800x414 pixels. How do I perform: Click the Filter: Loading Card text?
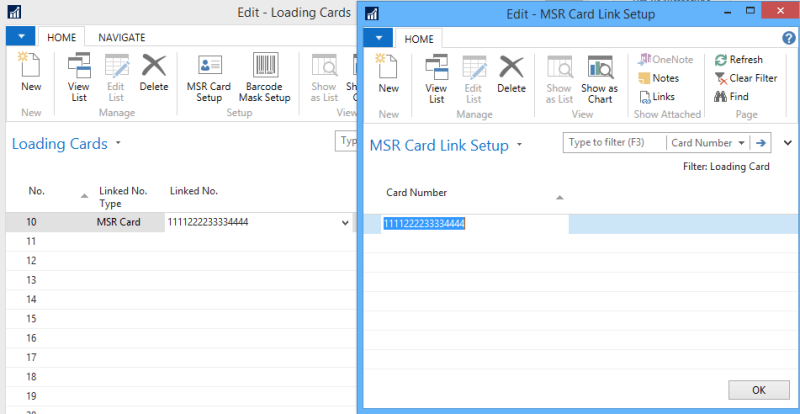(726, 166)
